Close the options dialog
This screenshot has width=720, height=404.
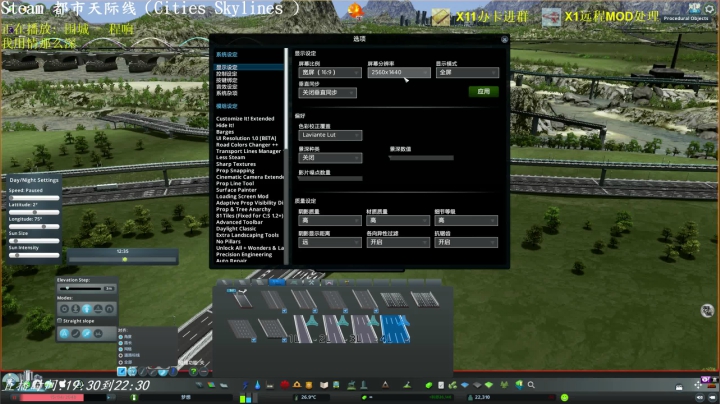point(504,39)
